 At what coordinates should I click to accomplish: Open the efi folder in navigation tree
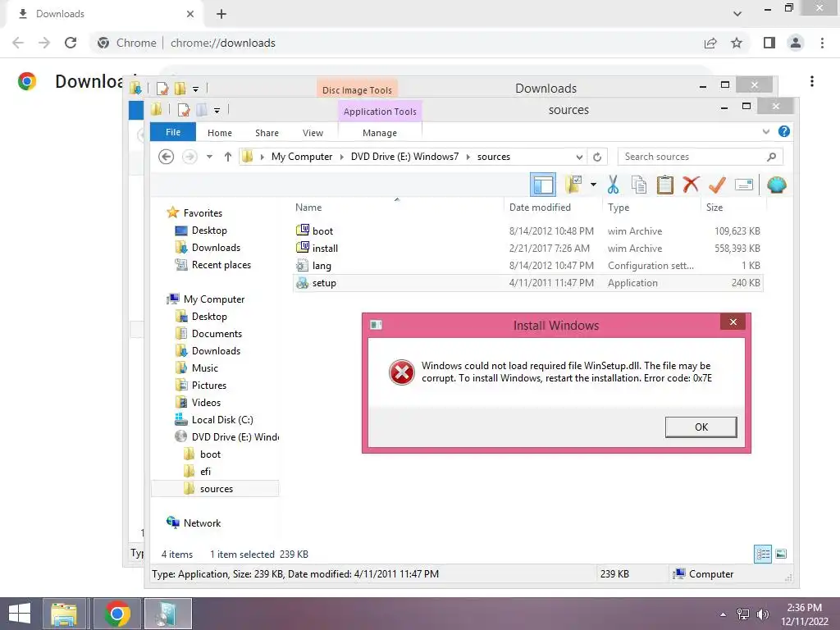205,472
